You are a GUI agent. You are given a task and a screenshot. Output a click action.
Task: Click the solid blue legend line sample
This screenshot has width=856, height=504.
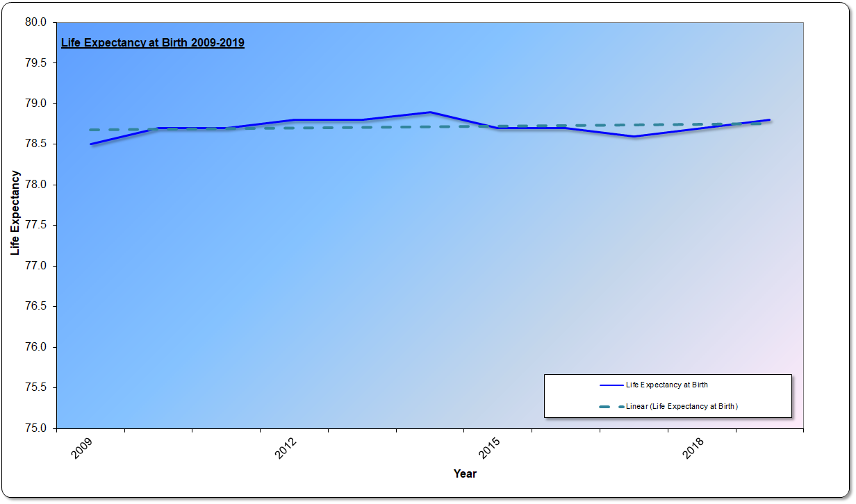611,385
